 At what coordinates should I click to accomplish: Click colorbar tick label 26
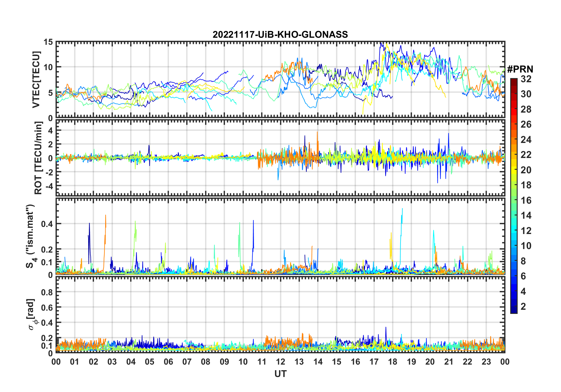click(x=526, y=124)
